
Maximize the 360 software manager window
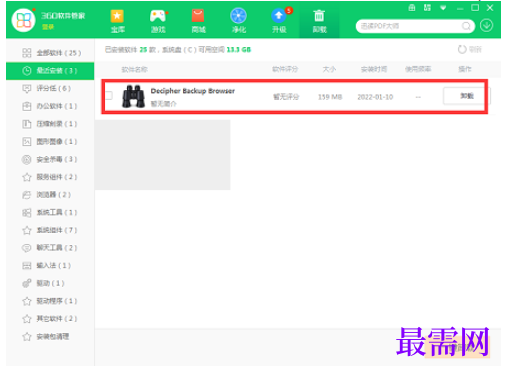[475, 8]
